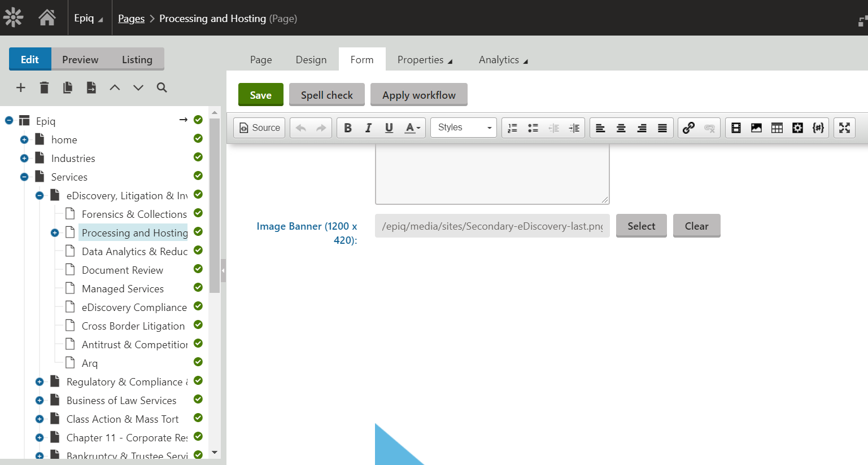The width and height of the screenshot is (868, 465).
Task: Click the green Save button
Action: [260, 95]
